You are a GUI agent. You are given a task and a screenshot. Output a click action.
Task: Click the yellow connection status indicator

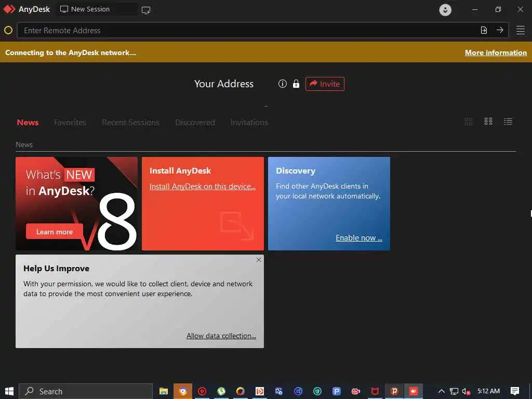(x=8, y=31)
